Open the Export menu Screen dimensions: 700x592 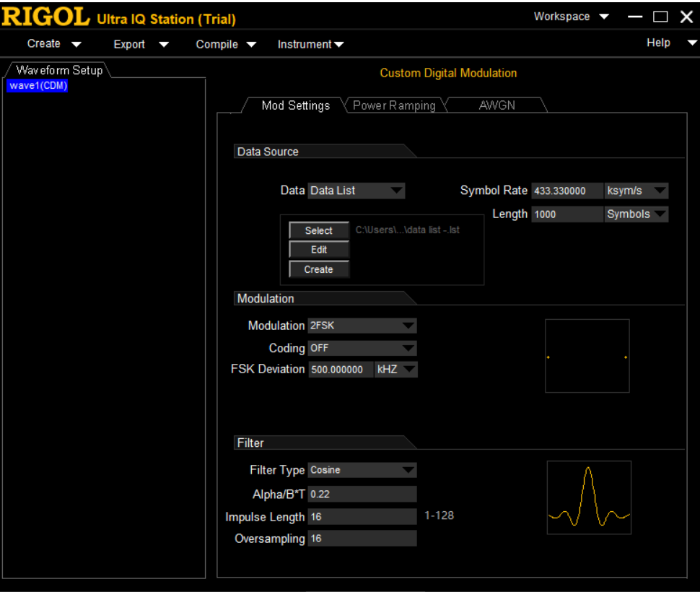click(141, 45)
